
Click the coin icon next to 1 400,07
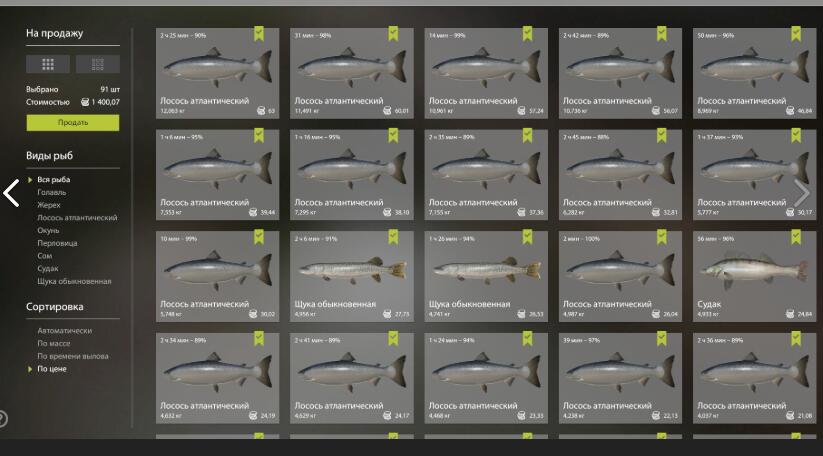click(x=85, y=102)
